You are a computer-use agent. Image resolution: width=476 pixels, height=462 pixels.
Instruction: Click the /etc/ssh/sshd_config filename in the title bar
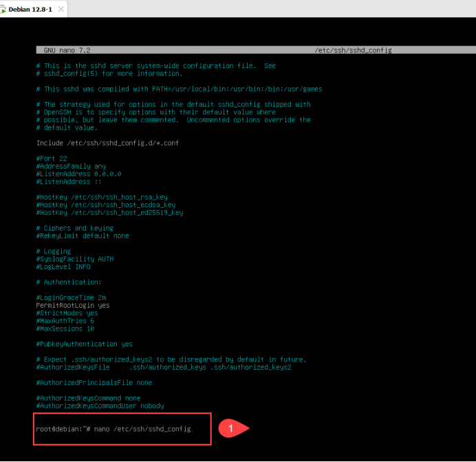pyautogui.click(x=352, y=50)
